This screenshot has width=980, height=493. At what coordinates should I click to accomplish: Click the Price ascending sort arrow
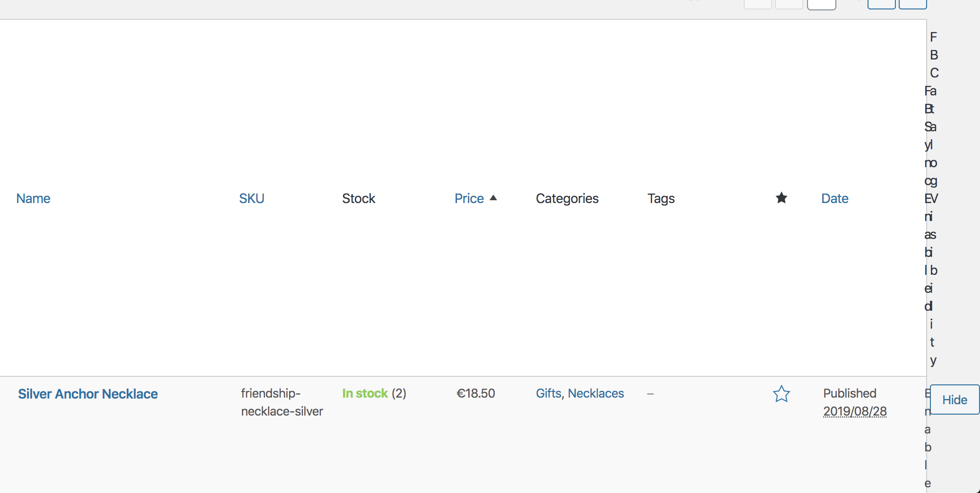point(493,198)
